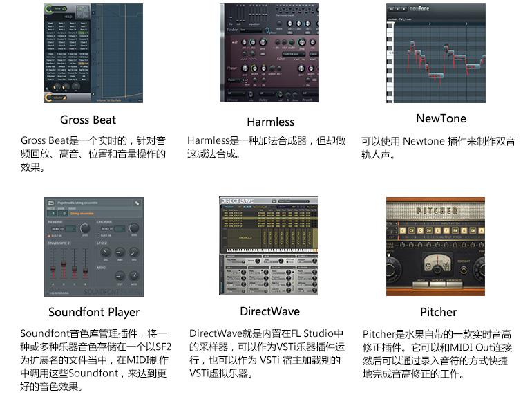Screen dimensions: 532x397
Task: Click the Envelope 2 R slider
Action: (x=85, y=264)
